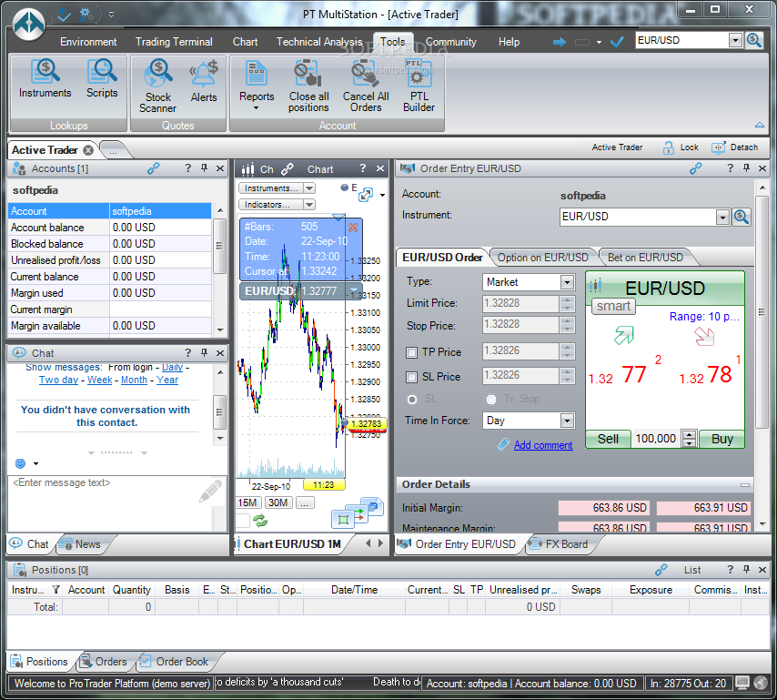Open help for the Accounts panel
The width and height of the screenshot is (777, 700).
coord(187,168)
